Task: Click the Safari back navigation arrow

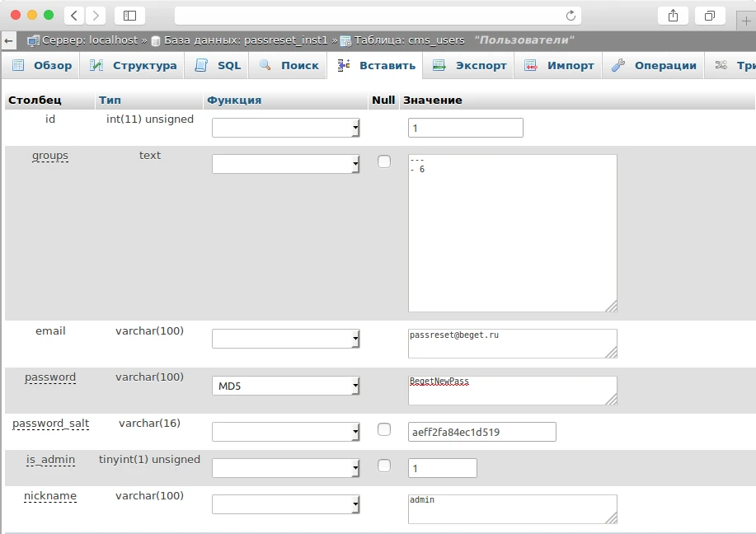Action: 74,16
